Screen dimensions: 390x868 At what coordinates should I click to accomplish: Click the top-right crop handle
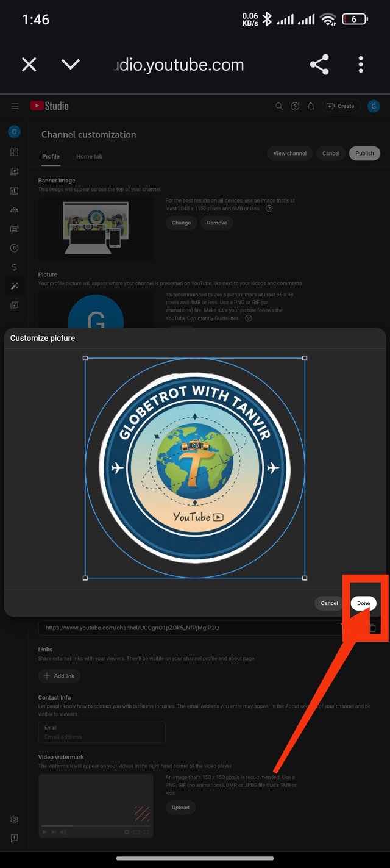305,358
